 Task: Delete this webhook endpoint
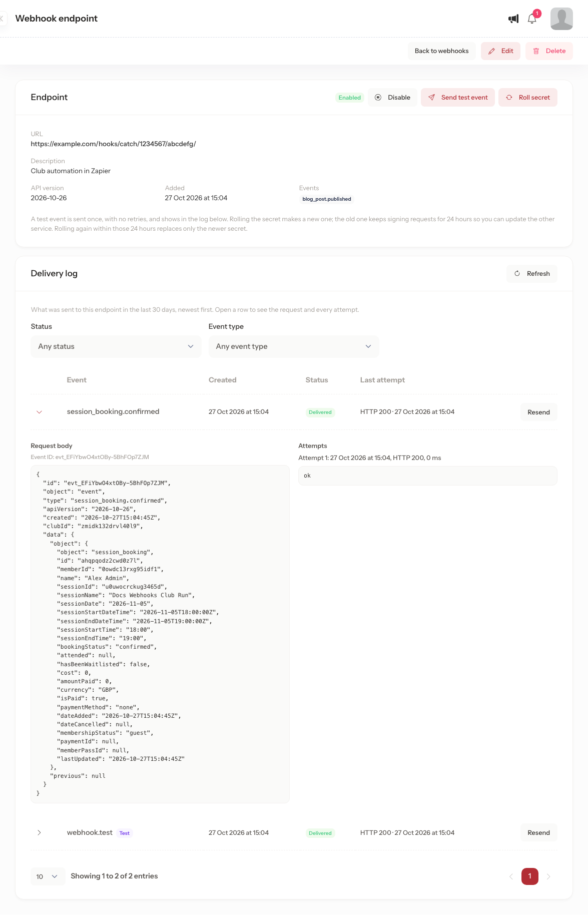549,51
